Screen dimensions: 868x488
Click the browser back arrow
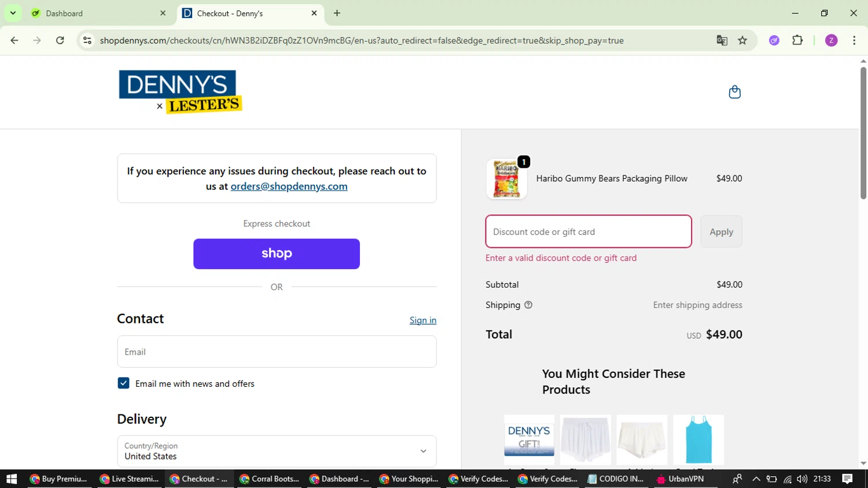coord(14,41)
